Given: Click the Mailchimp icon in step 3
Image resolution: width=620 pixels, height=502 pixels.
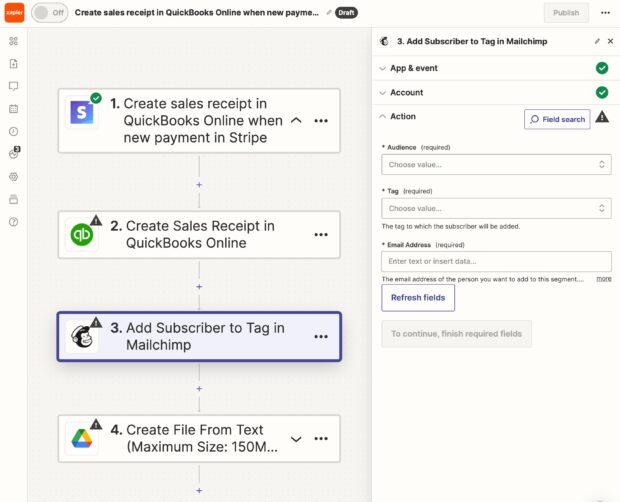Looking at the screenshot, I should [x=82, y=336].
